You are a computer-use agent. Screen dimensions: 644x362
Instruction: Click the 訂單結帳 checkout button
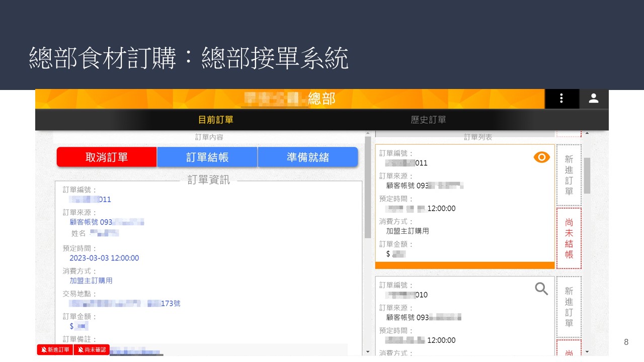point(207,157)
